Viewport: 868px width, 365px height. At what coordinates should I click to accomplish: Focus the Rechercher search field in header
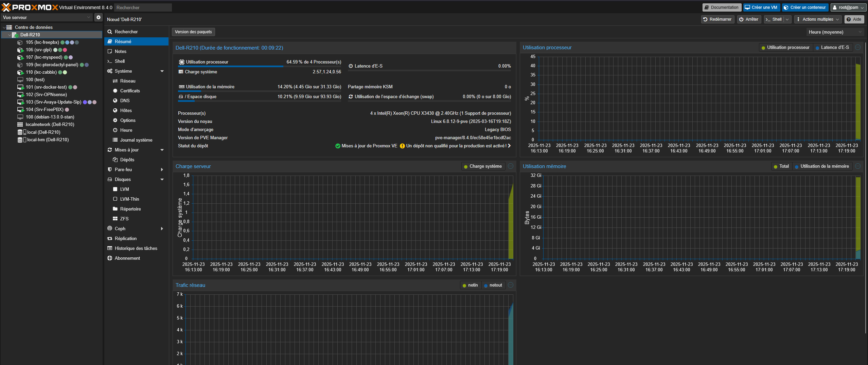[143, 7]
